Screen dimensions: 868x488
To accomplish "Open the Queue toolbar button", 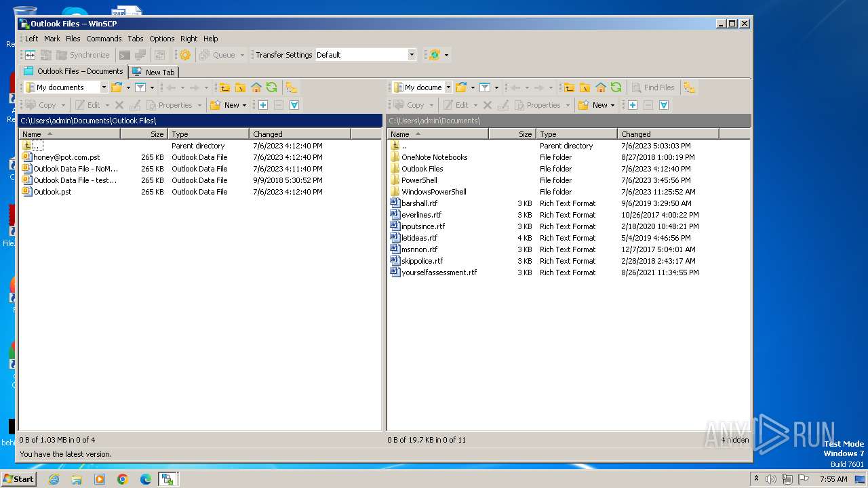I will click(218, 55).
